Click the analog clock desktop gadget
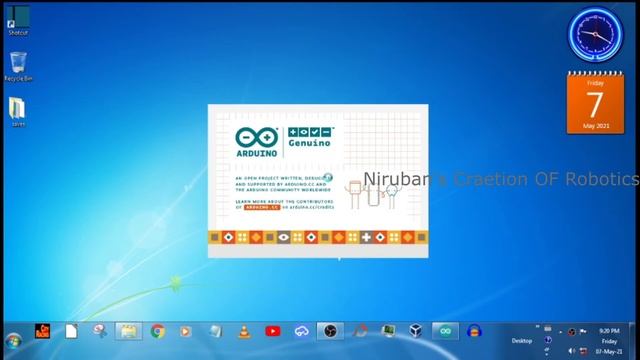Image resolution: width=640 pixels, height=360 pixels. coord(596,35)
